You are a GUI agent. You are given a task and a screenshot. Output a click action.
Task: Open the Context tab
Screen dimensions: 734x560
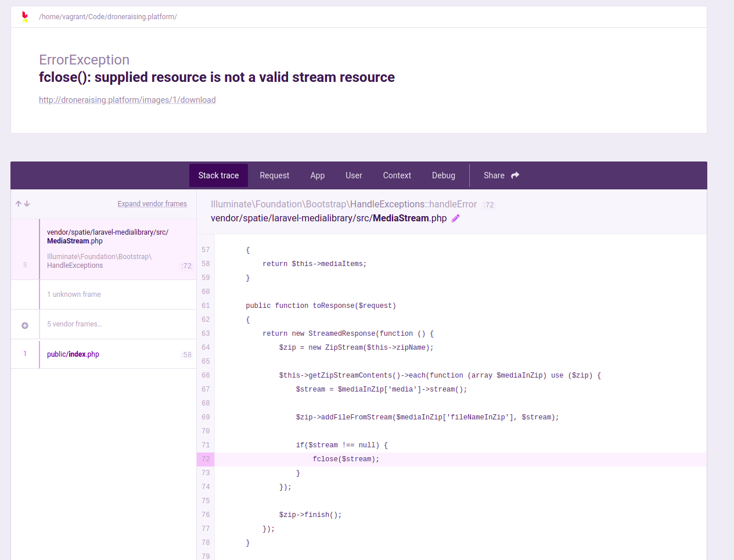397,175
